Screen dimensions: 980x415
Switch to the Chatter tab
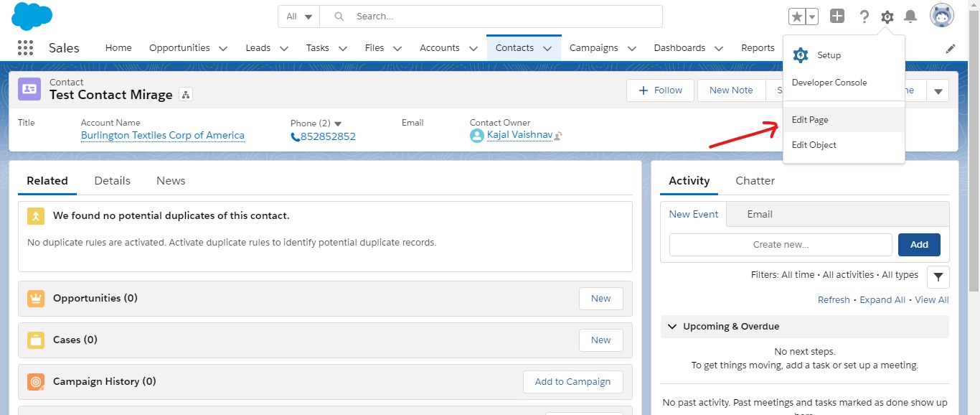click(x=755, y=181)
